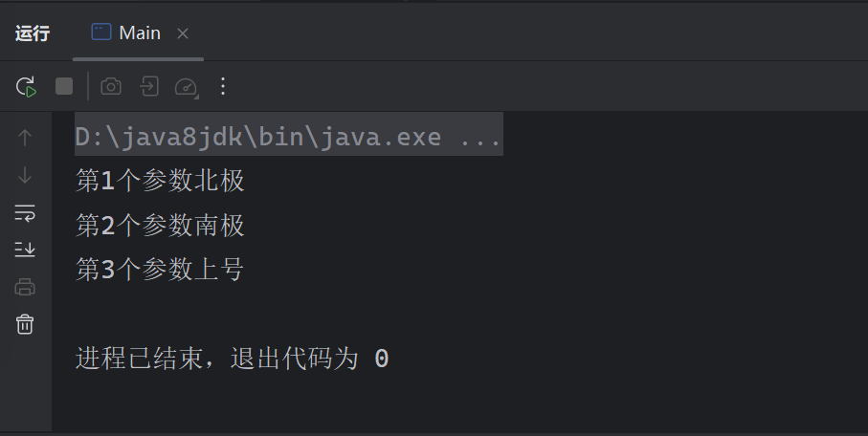
Task: Toggle soft-wrap in the console
Action: tap(25, 213)
